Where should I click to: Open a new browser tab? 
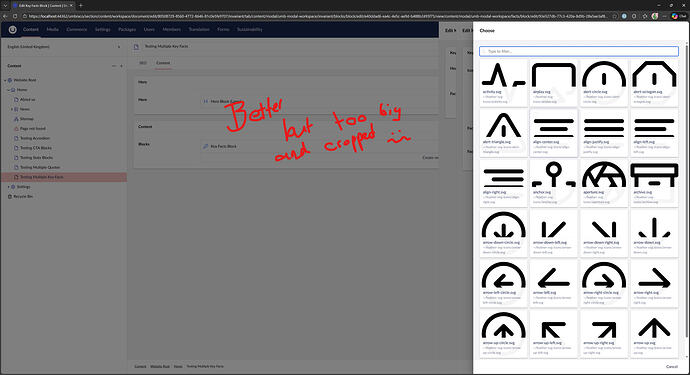click(81, 6)
